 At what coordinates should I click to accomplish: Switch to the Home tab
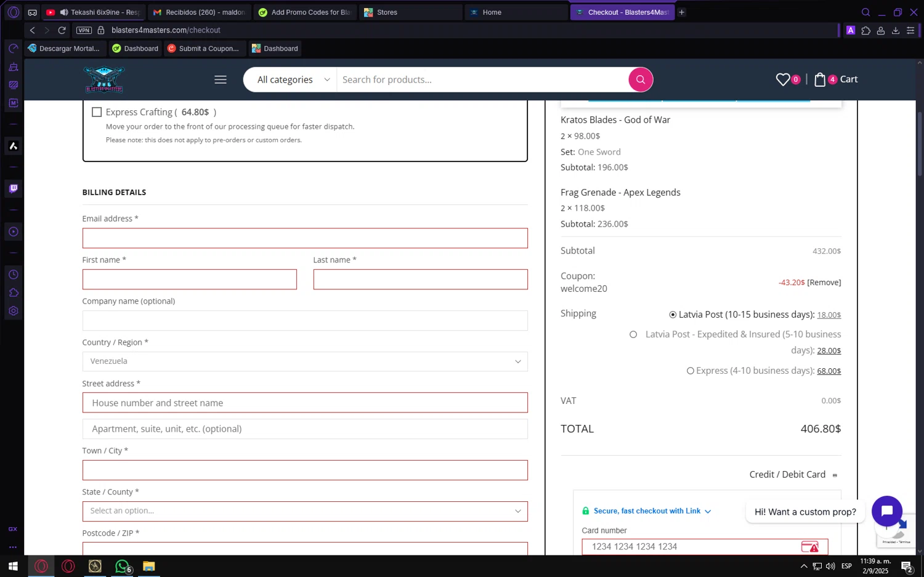516,12
